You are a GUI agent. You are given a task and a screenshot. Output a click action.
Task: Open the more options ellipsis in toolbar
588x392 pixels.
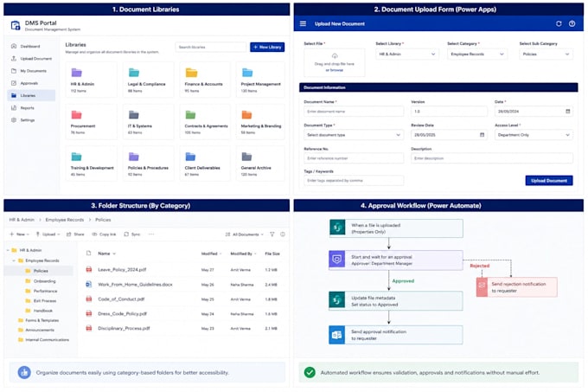click(151, 234)
